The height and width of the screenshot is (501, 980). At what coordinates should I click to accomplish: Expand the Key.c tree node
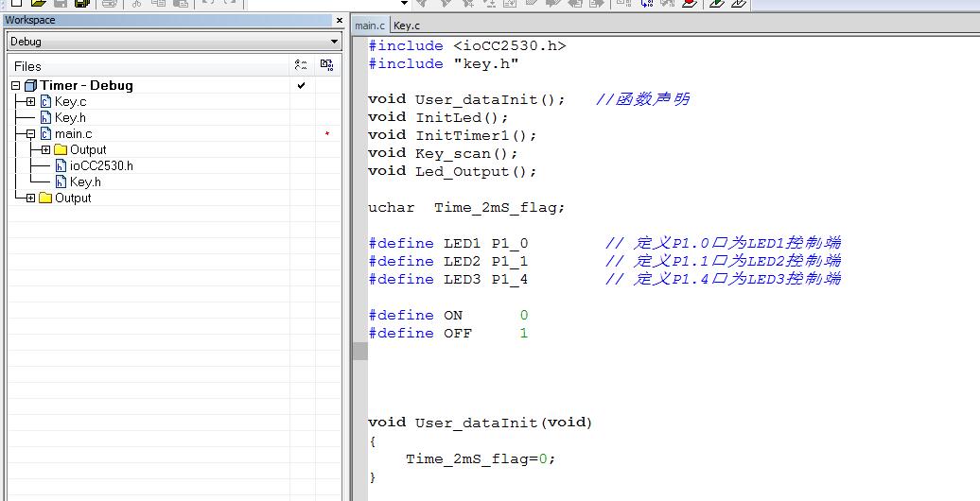[30, 102]
